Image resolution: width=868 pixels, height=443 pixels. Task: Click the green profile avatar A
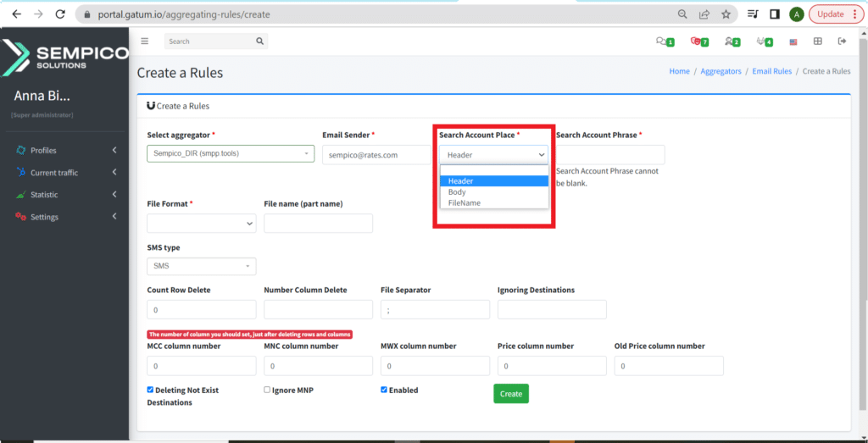[x=796, y=14]
